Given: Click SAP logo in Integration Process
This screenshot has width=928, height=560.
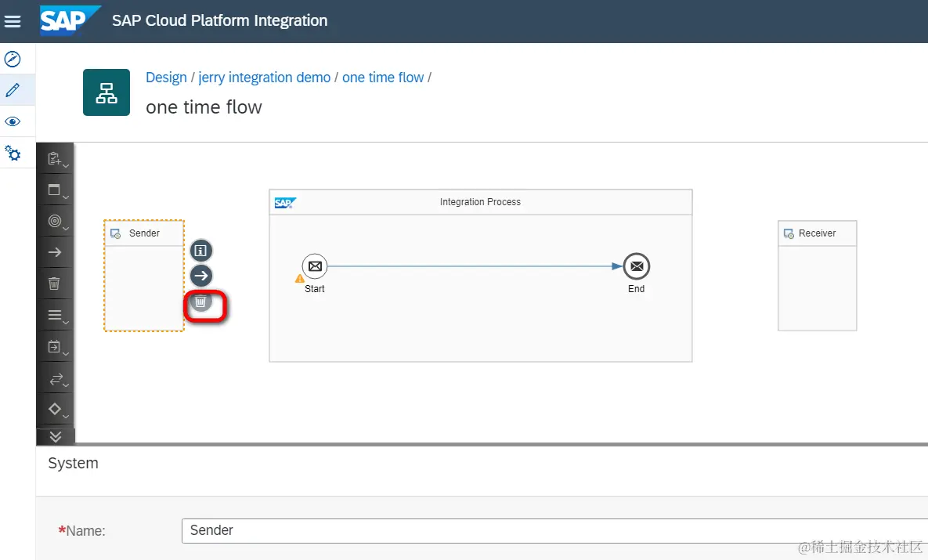Looking at the screenshot, I should point(285,203).
